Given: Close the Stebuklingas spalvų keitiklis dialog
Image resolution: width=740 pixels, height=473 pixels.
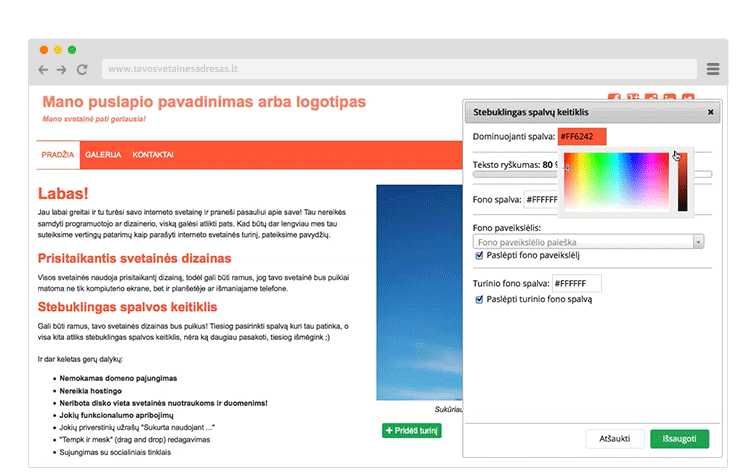Looking at the screenshot, I should pyautogui.click(x=711, y=112).
